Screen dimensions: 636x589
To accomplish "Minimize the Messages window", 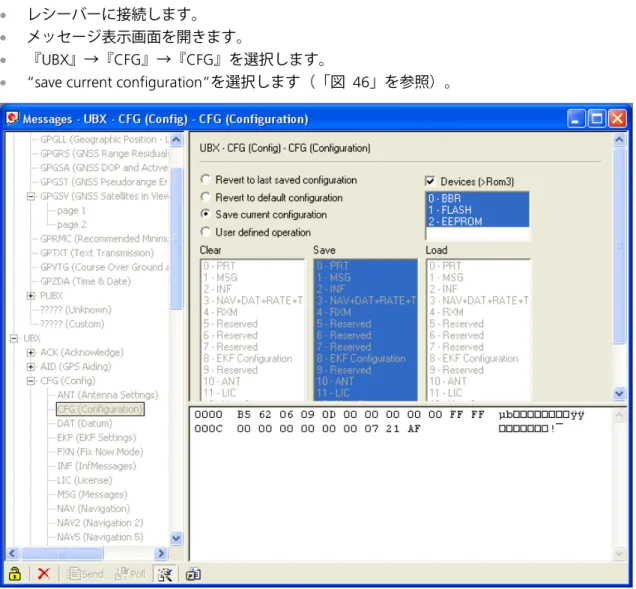I will (576, 119).
